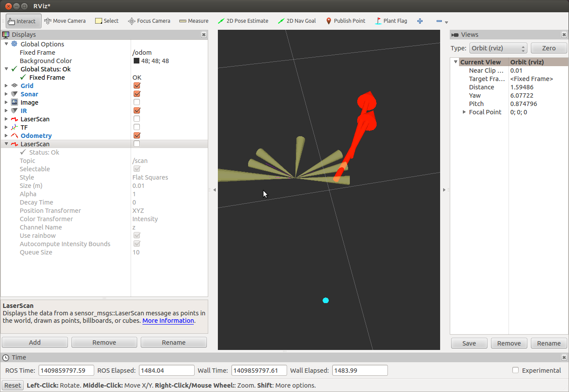The image size is (569, 392).
Task: Expand the Sonar display node
Action: [x=6, y=94]
